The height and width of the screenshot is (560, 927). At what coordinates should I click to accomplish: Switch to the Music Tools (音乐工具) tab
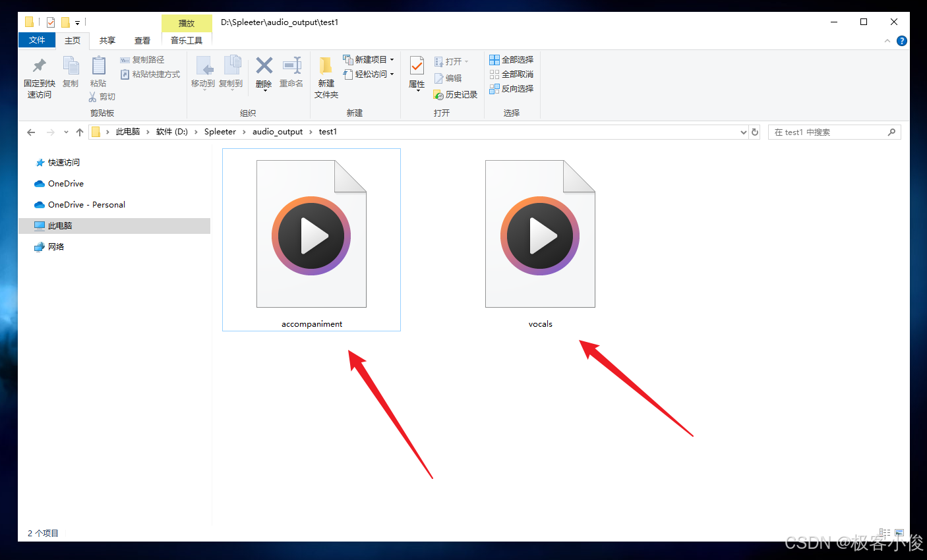point(187,41)
